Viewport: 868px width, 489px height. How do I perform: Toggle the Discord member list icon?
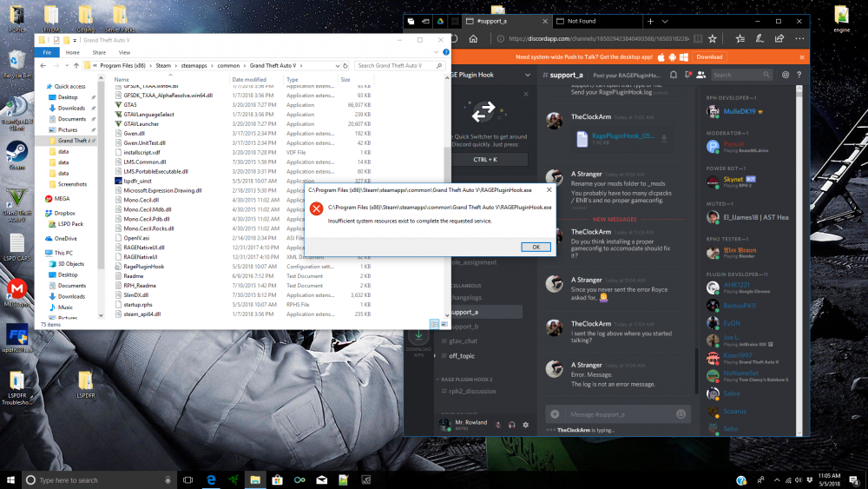pyautogui.click(x=700, y=75)
